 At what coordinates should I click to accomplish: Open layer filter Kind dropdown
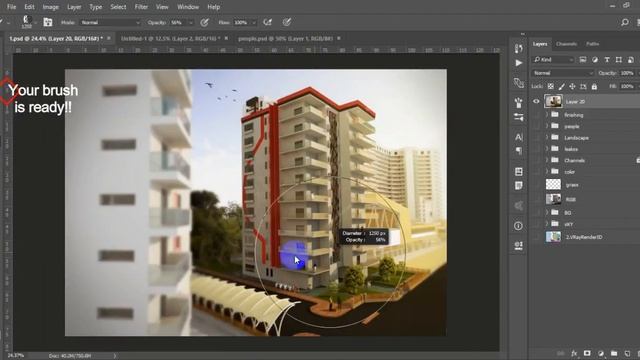pos(553,60)
